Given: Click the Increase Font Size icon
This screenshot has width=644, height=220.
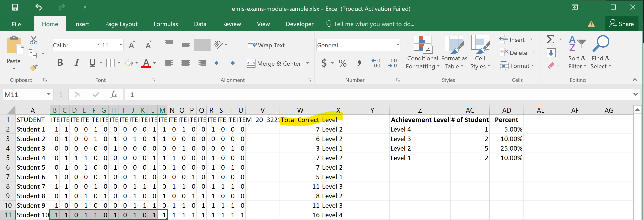Looking at the screenshot, I should tap(132, 45).
